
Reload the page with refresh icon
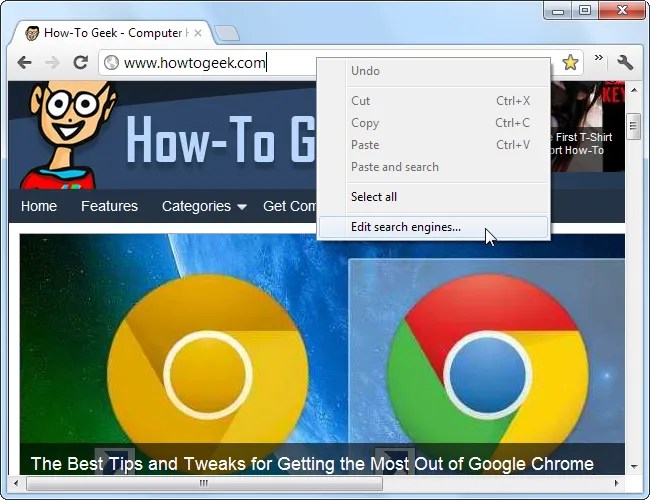80,62
